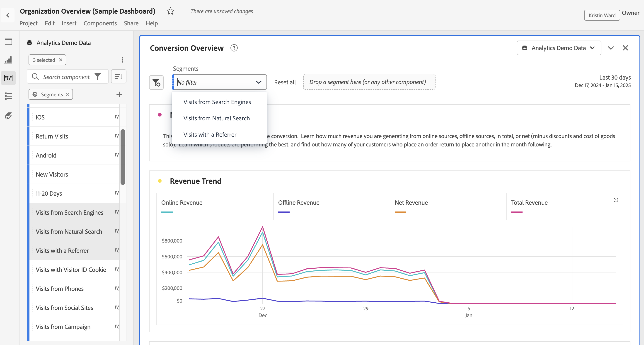Open the Components menu

(x=100, y=23)
